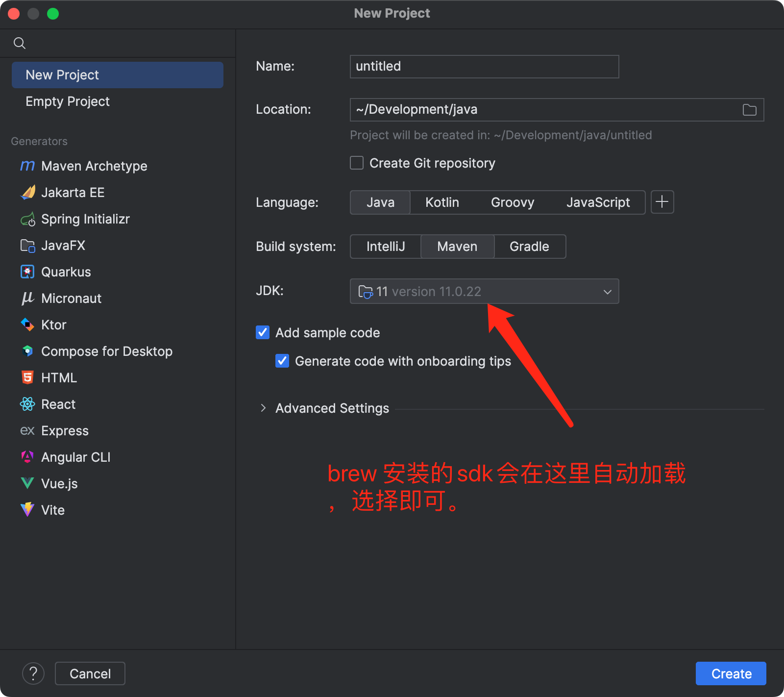Open the Compose for Desktop label

click(x=107, y=351)
